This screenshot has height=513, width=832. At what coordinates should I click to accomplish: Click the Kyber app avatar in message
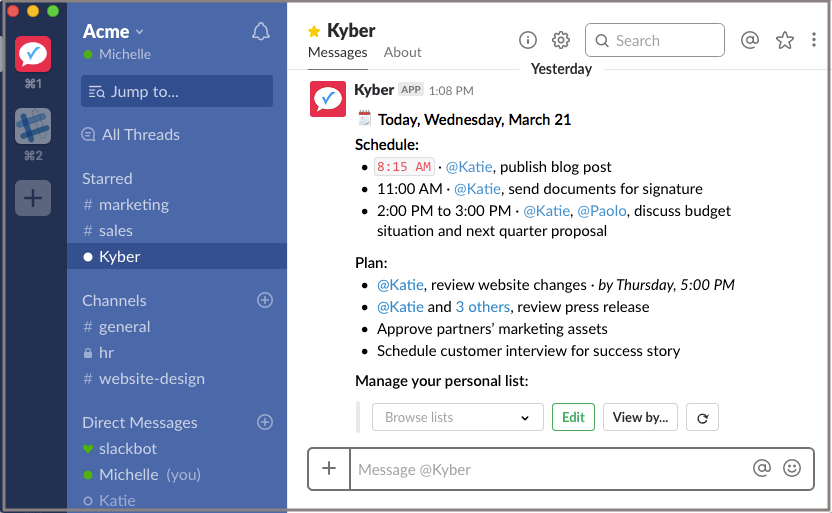click(x=328, y=99)
